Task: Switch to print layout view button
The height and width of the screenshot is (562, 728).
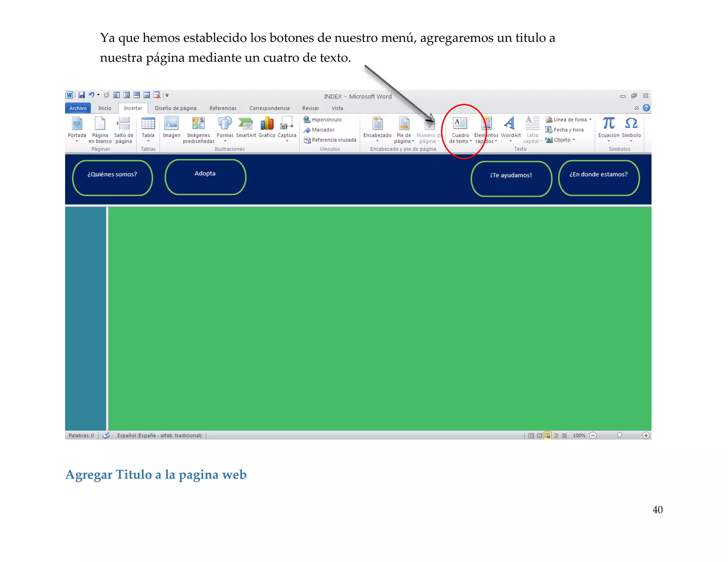Action: click(531, 435)
